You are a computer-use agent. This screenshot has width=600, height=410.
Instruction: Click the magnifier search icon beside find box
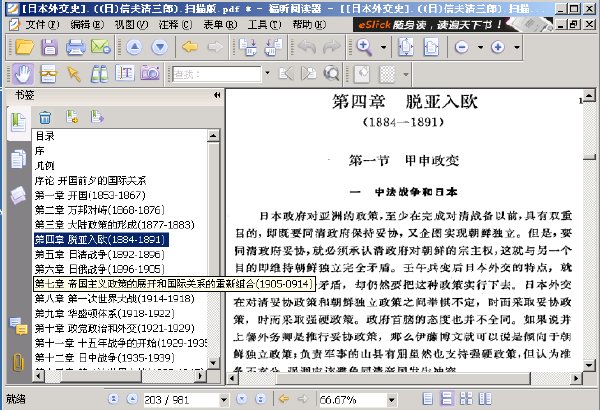tap(331, 73)
